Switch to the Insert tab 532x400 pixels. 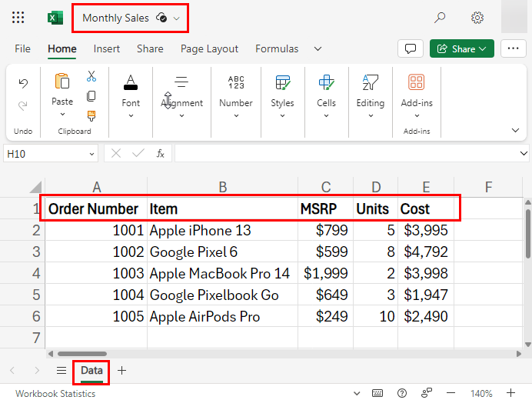[x=107, y=49]
